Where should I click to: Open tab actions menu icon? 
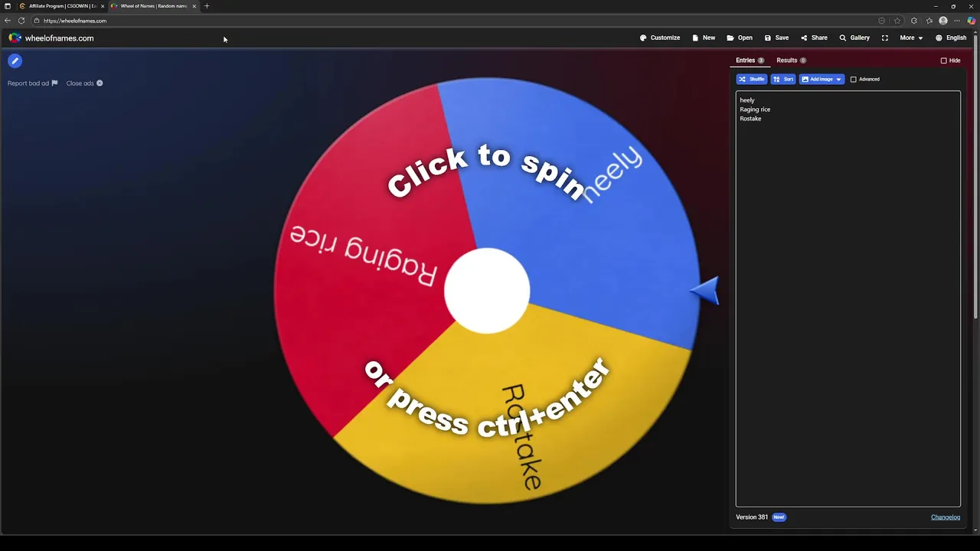click(x=8, y=6)
